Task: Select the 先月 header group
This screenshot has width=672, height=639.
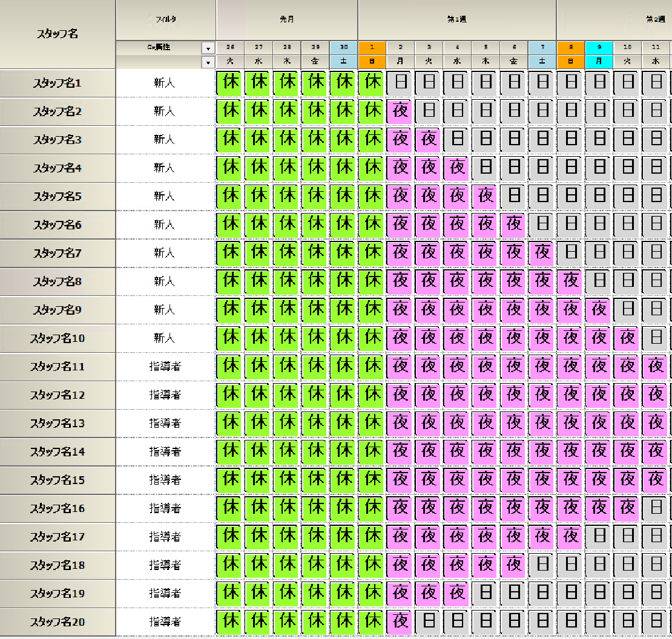Action: click(287, 20)
